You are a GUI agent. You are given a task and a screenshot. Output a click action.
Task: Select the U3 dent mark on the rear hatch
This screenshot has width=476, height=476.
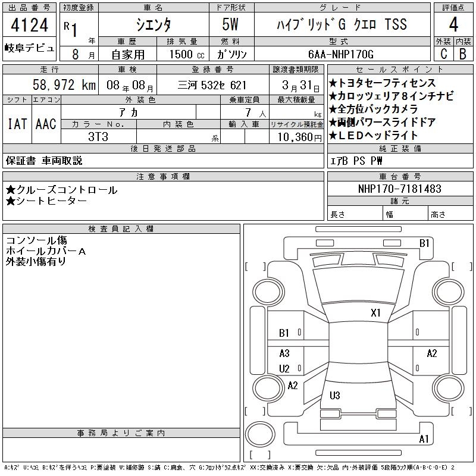pyautogui.click(x=335, y=395)
